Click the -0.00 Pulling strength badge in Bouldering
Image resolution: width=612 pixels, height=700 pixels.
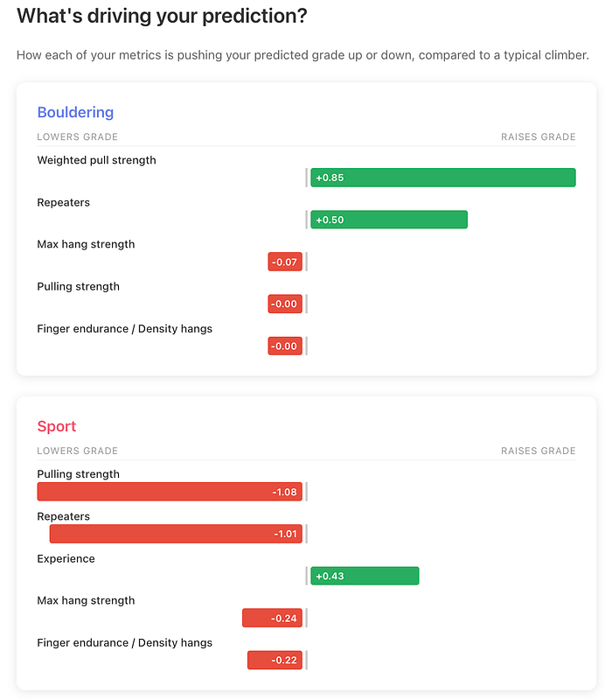[285, 304]
